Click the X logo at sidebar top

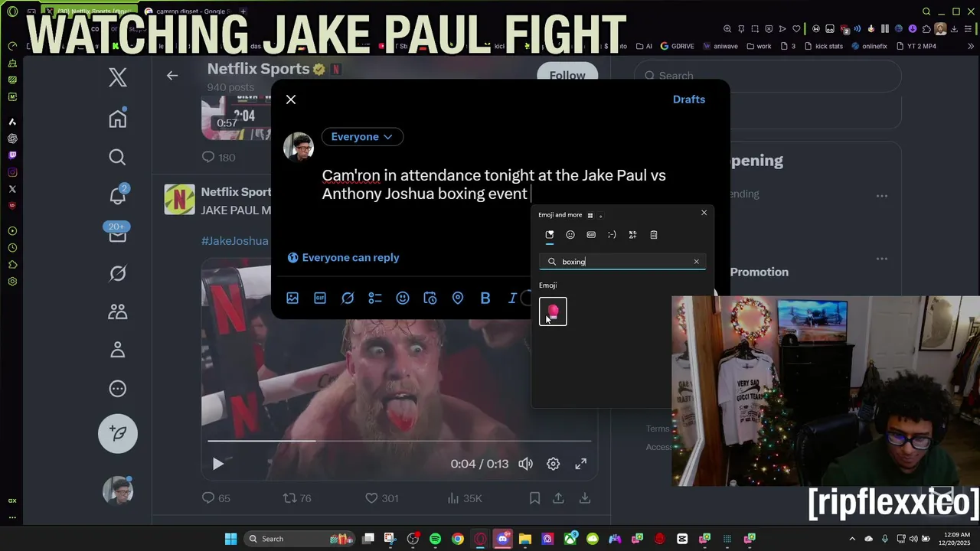click(117, 77)
